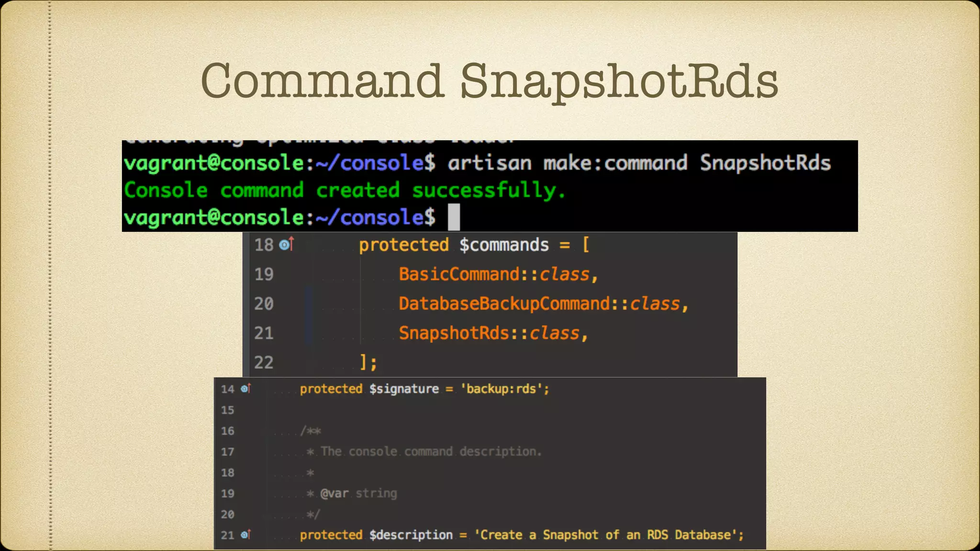
Task: Click the docblock opening '/**' on line 16
Action: point(311,431)
